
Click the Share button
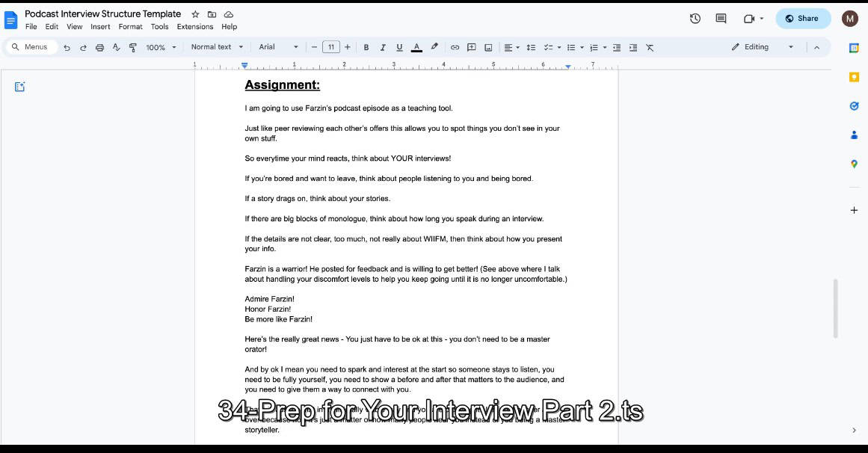click(802, 18)
